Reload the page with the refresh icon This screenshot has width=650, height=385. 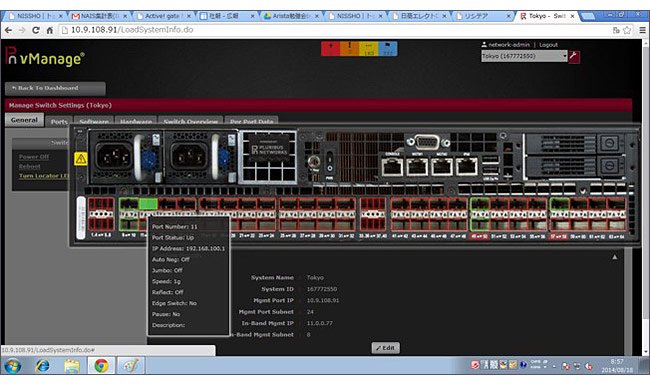(x=36, y=30)
